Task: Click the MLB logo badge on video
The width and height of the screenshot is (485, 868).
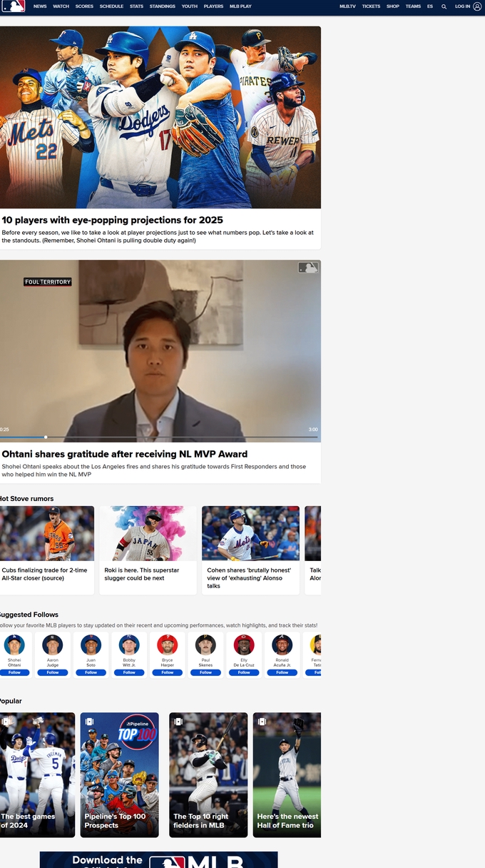Action: click(308, 268)
